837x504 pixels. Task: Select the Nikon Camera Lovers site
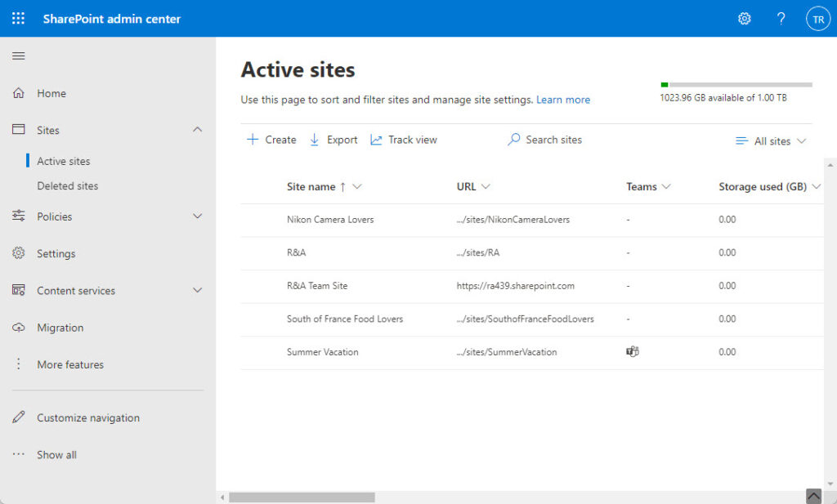pyautogui.click(x=330, y=219)
